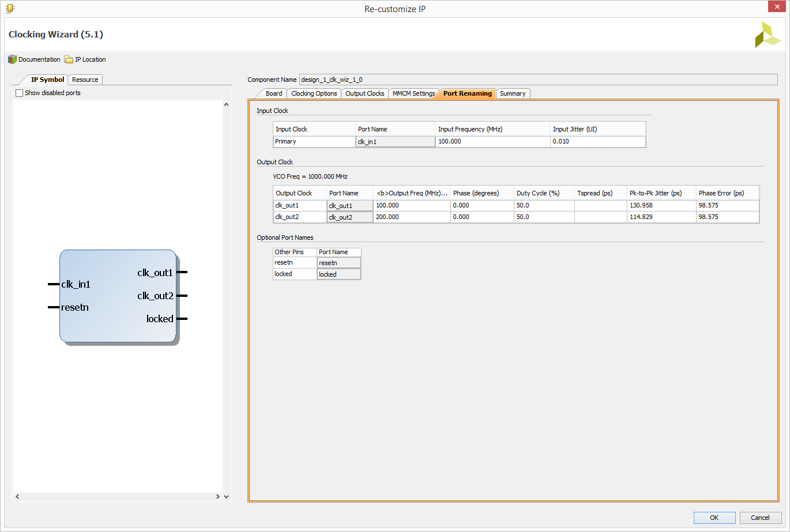This screenshot has height=532, width=790.
Task: Open the Summary tab
Action: point(513,93)
